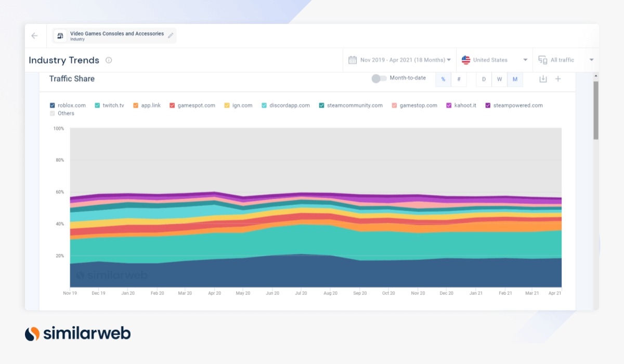Screen dimensions: 624x364
Task: Click the game console industry icon
Action: [61, 36]
